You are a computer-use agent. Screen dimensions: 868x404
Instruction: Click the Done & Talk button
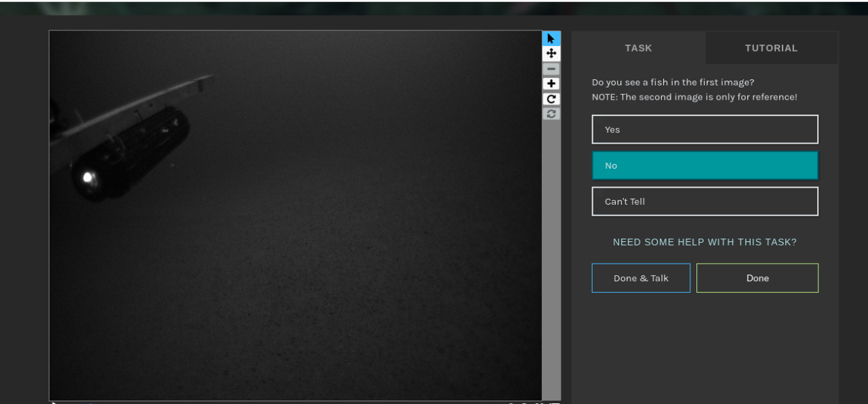(641, 278)
